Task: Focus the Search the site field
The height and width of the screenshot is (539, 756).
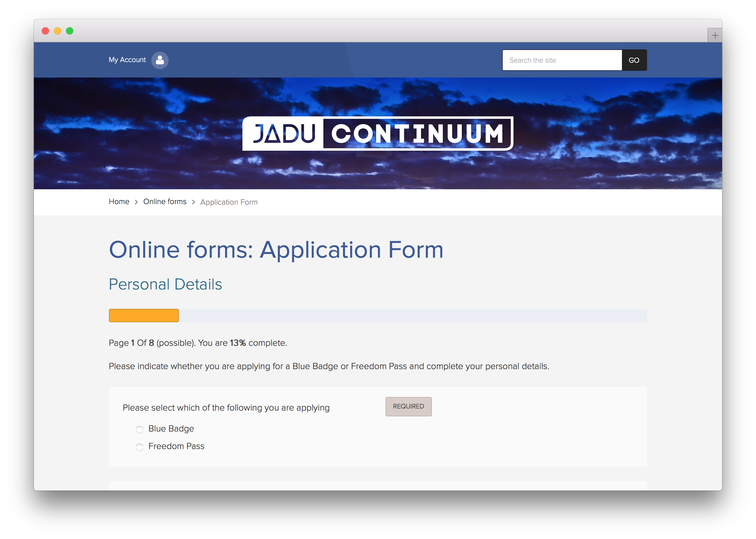Action: (562, 60)
